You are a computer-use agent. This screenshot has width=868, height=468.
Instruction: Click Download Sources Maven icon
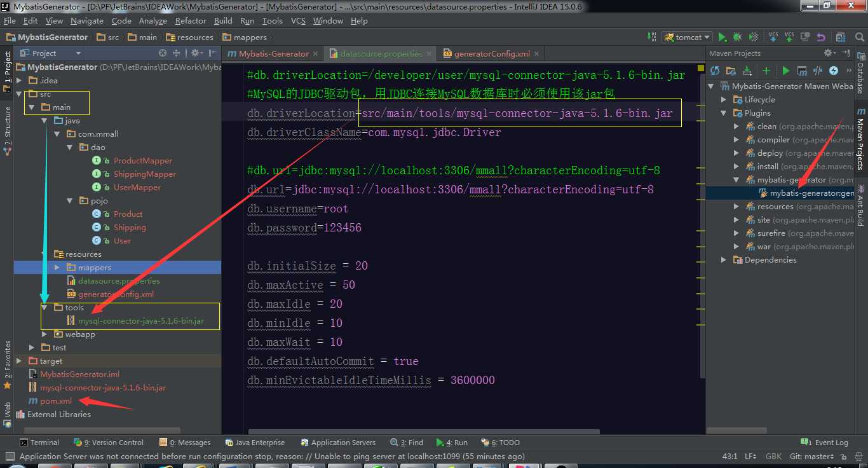click(747, 71)
